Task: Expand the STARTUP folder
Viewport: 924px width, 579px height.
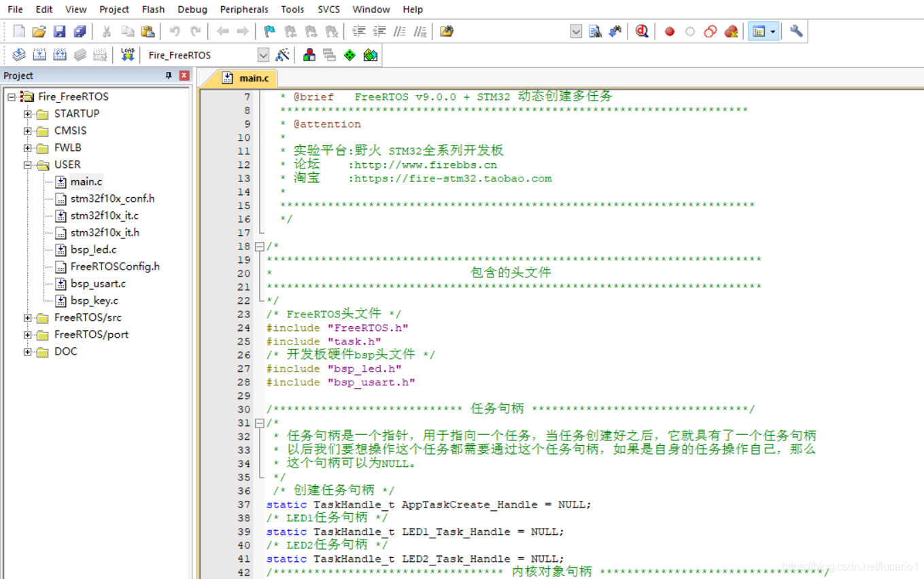Action: coord(28,113)
